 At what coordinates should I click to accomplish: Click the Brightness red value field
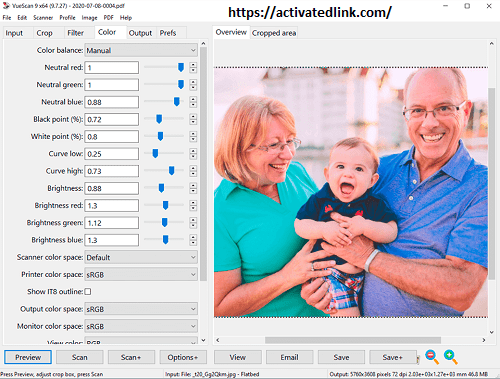(112, 206)
